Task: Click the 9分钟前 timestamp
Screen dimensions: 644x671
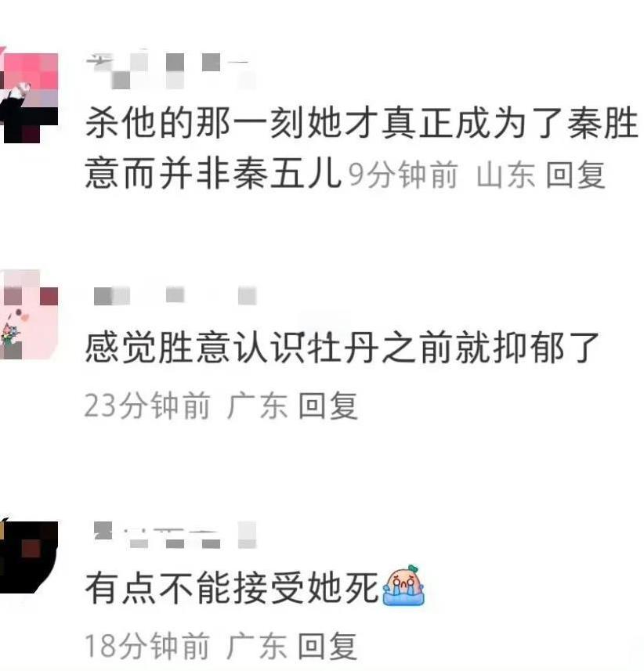Action: (x=403, y=175)
